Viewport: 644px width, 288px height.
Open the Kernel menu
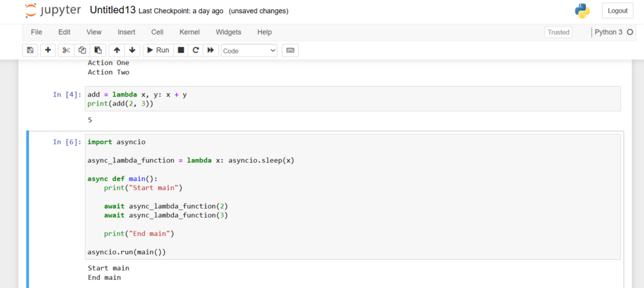[189, 32]
